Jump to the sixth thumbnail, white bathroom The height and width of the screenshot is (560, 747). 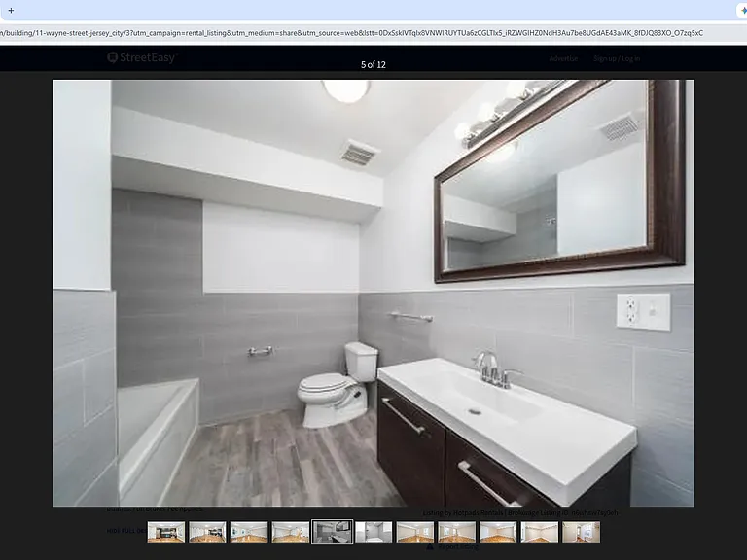(x=373, y=532)
